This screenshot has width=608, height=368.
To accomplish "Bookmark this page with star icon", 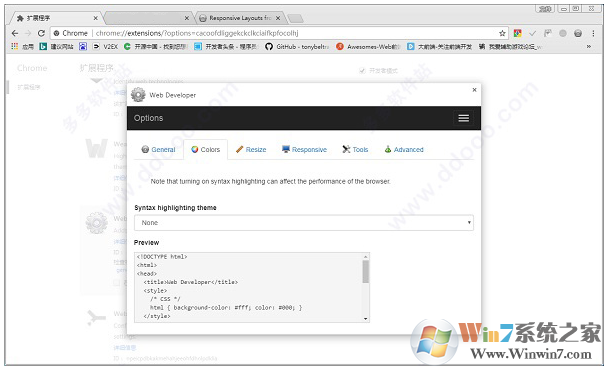I will point(502,33).
